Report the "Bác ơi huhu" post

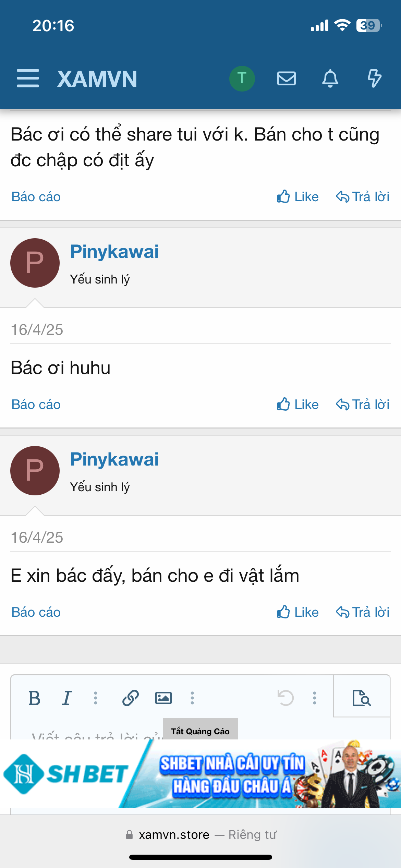(36, 405)
